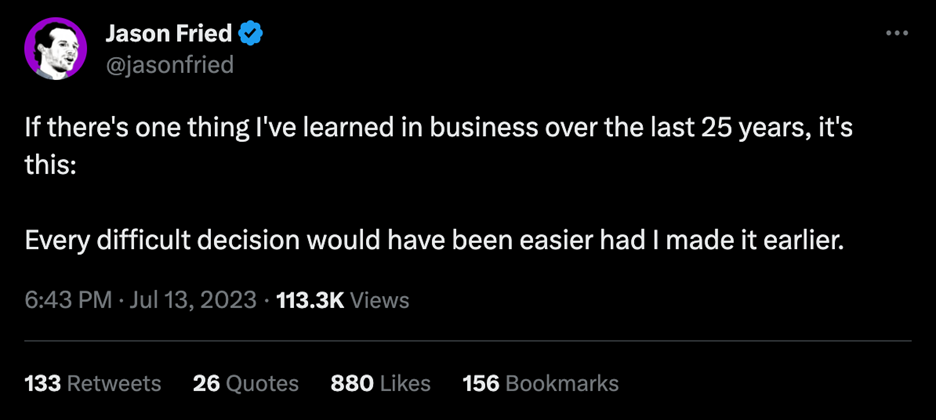Image resolution: width=936 pixels, height=420 pixels.
Task: Click the word 'this:' in the tweet
Action: [50, 166]
